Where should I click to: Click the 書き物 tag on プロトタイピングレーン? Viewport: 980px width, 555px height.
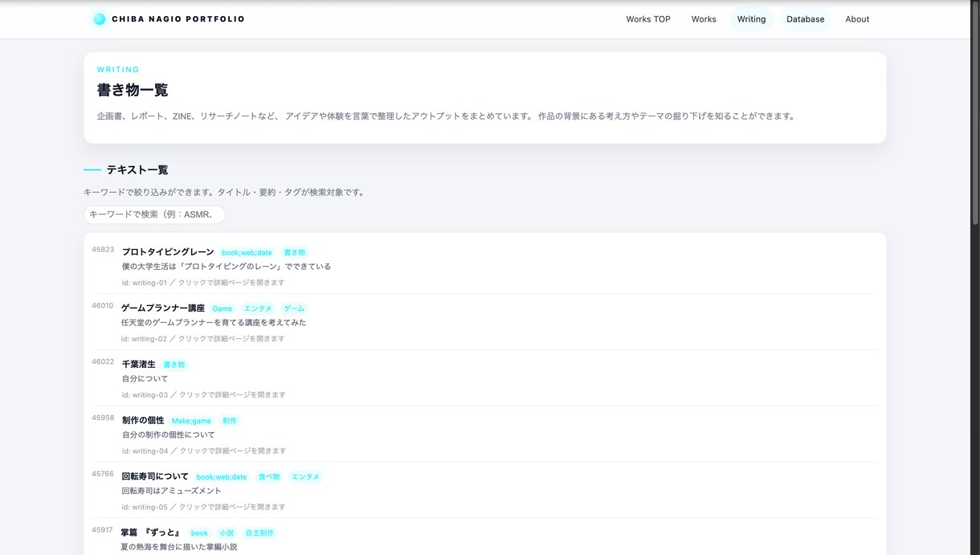point(295,252)
